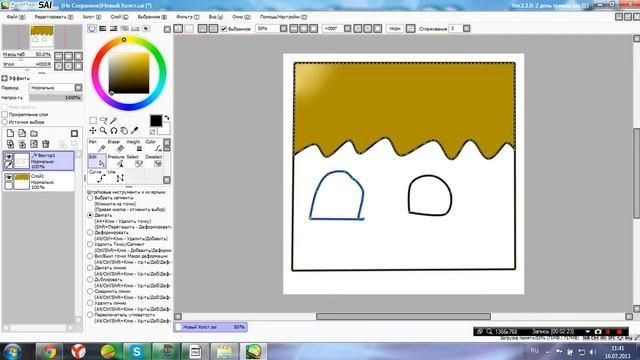
Task: Open the Холст menu
Action: 91,17
